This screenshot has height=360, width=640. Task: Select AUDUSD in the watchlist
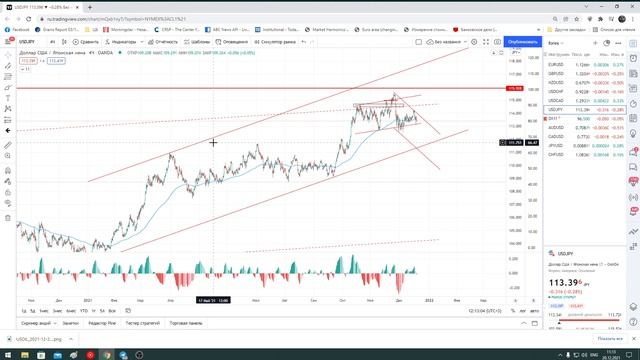coord(585,127)
